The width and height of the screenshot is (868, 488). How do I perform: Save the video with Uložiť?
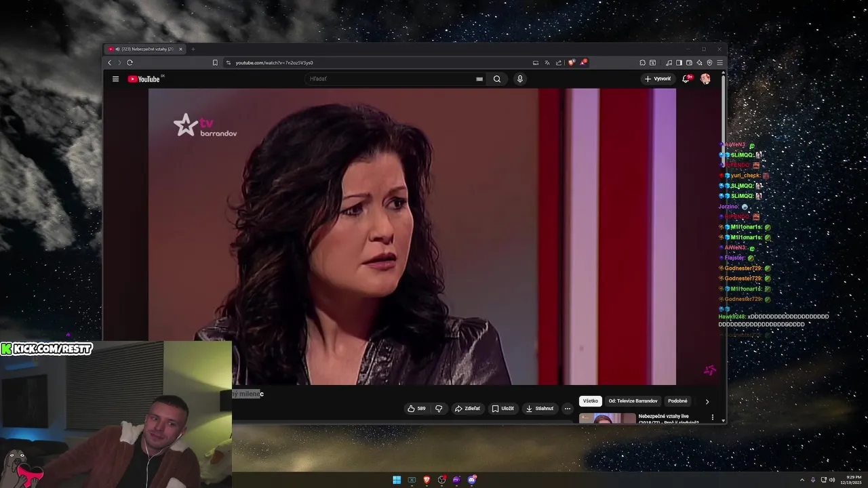click(x=503, y=408)
